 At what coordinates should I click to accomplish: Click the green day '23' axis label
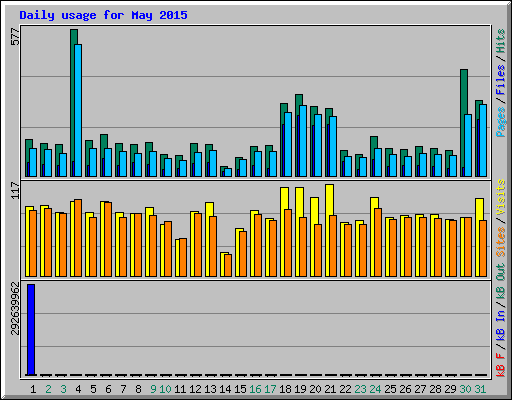360,389
